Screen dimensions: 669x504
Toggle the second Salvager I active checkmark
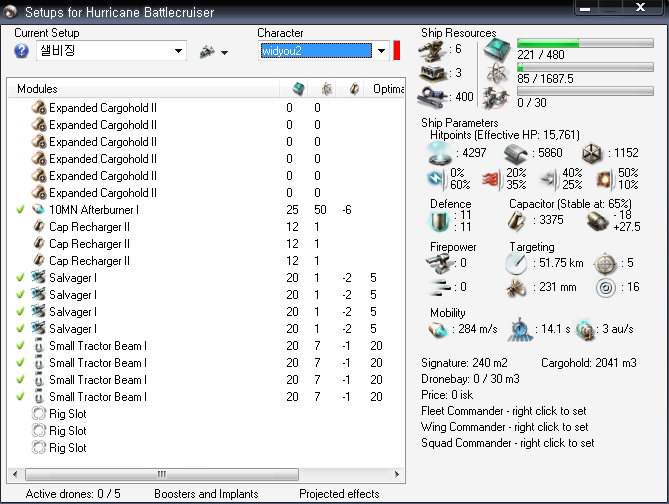click(x=20, y=294)
